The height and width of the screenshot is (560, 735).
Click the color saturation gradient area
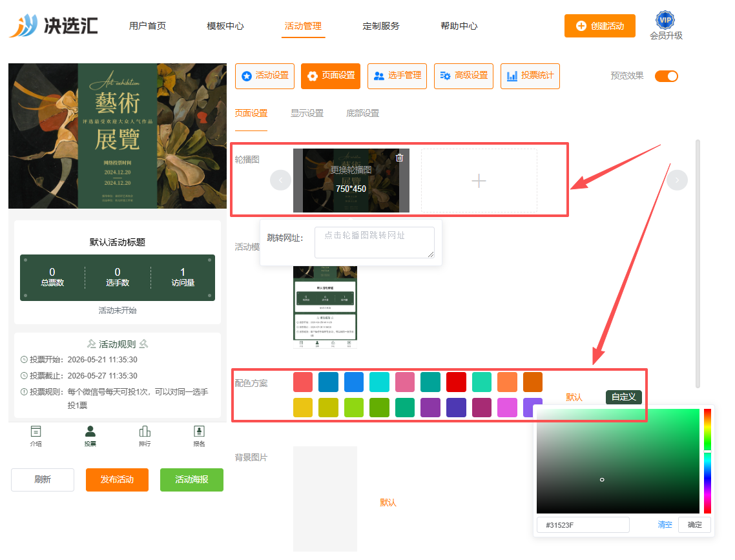pyautogui.click(x=618, y=461)
